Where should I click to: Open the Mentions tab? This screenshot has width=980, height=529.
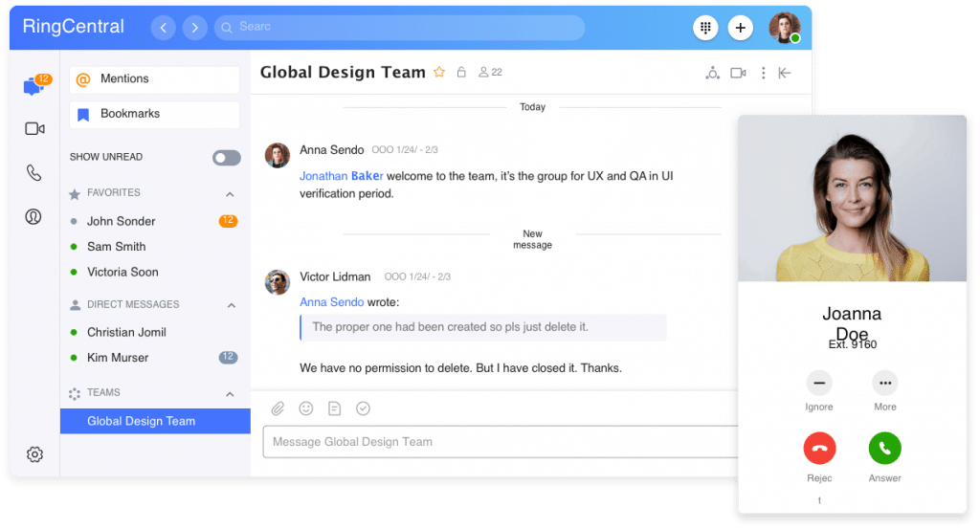tap(154, 79)
